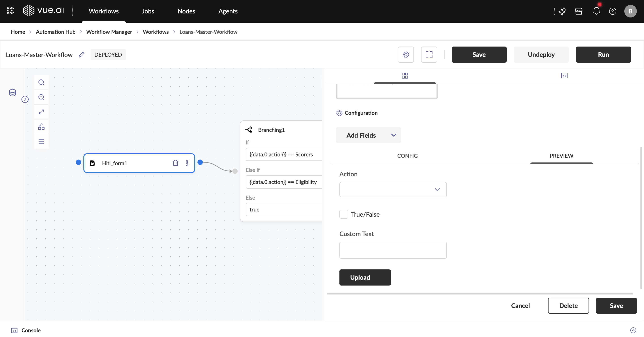Open Hitl_form1 node three-dot menu
Image resolution: width=644 pixels, height=337 pixels.
pos(187,163)
